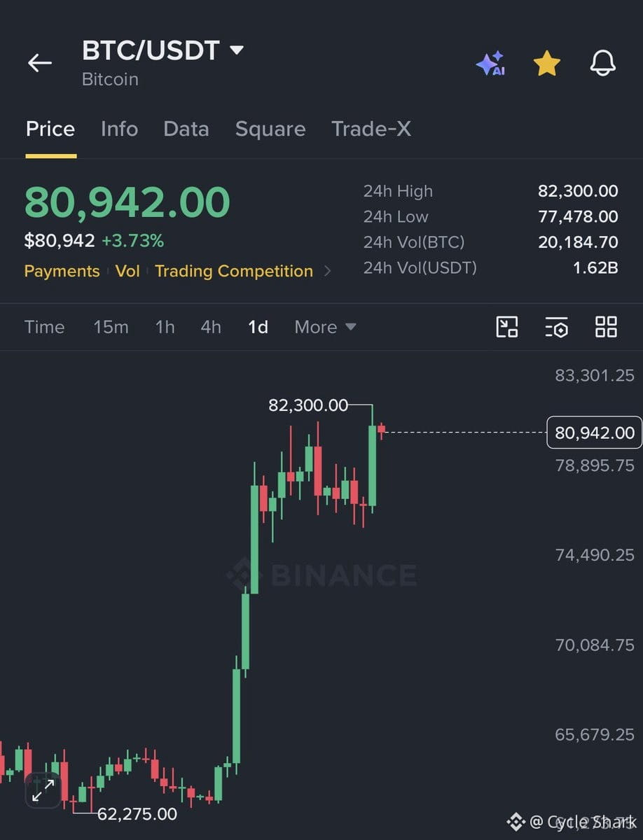
Task: Select the 15m timeframe
Action: (111, 327)
